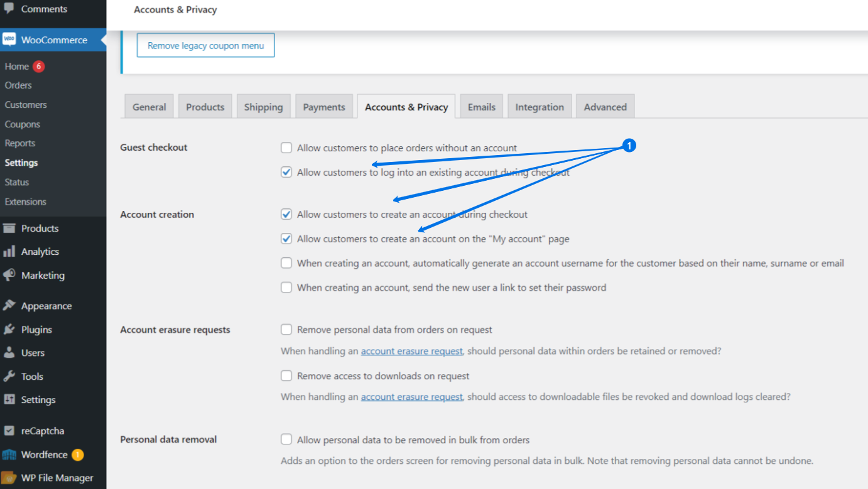Open the Appearance sidebar icon
868x489 pixels.
(x=9, y=305)
